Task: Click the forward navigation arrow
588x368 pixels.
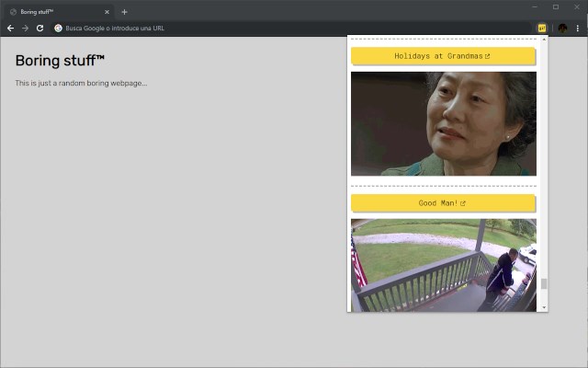Action: [x=25, y=29]
